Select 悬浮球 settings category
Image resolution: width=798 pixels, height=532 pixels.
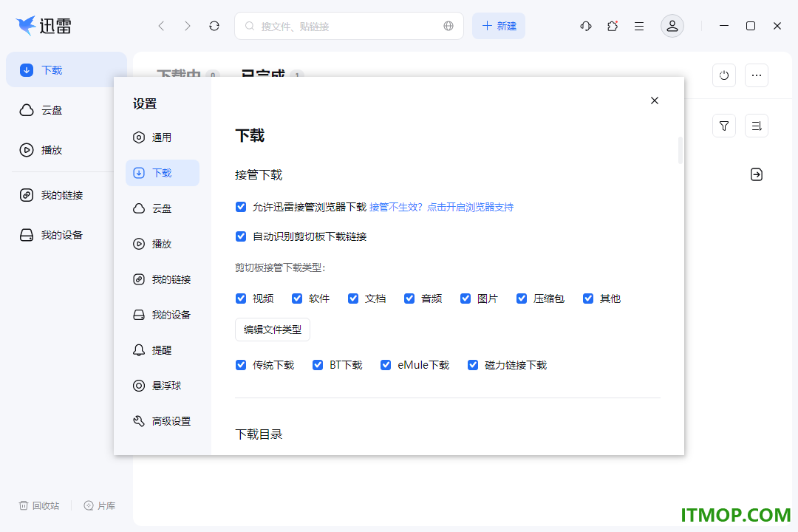163,386
